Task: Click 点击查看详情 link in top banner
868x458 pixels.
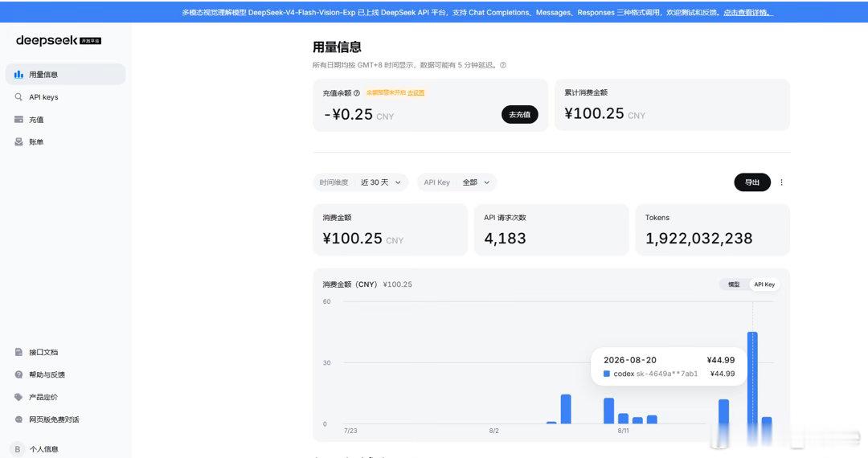Action: 748,12
